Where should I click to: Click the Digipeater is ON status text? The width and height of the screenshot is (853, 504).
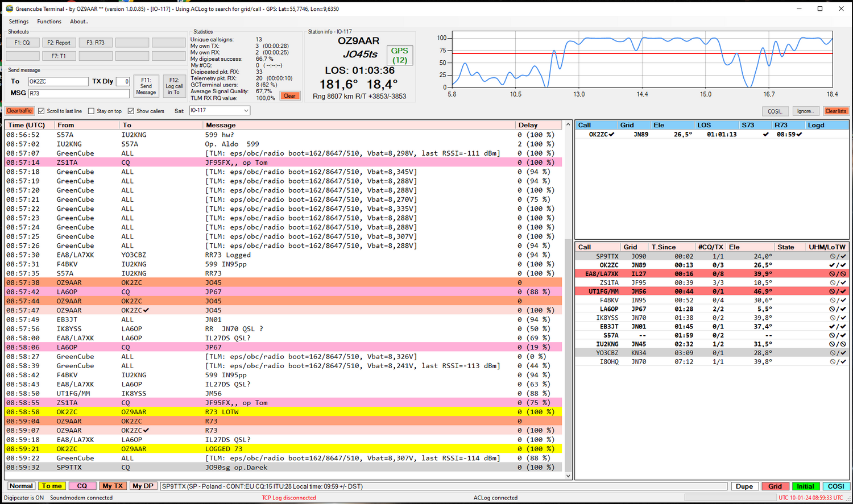click(24, 498)
